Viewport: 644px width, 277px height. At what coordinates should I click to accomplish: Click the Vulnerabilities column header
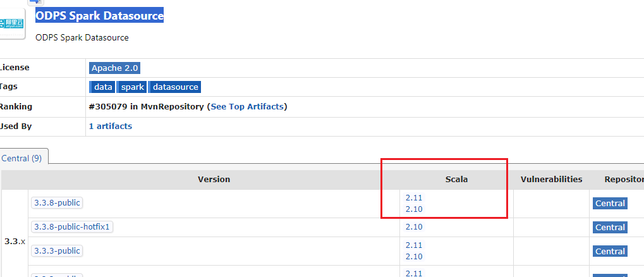(551, 179)
